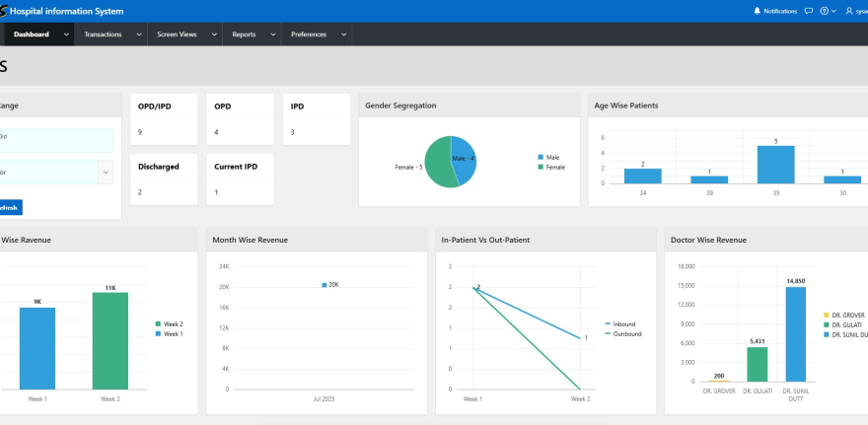Click the first input field in filter panel

point(54,140)
